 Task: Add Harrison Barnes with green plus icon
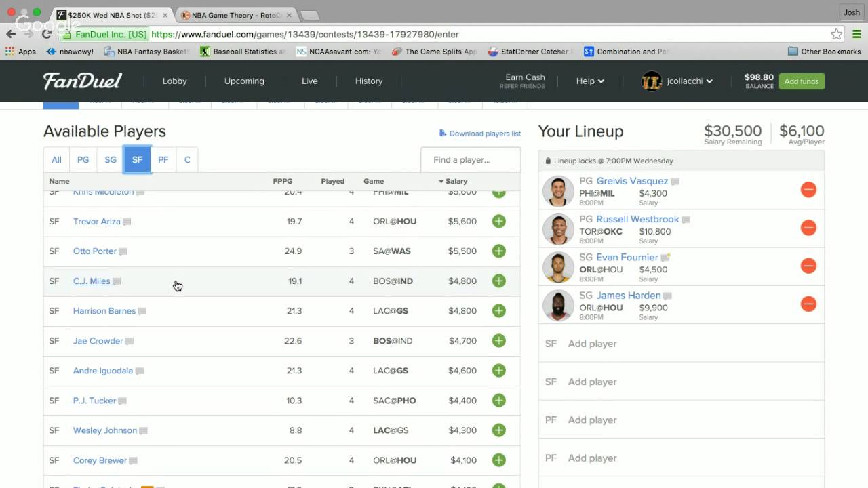[499, 310]
